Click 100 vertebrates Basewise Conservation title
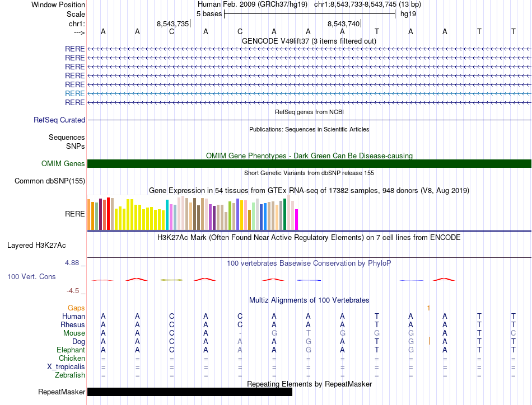The width and height of the screenshot is (532, 405). [309, 263]
